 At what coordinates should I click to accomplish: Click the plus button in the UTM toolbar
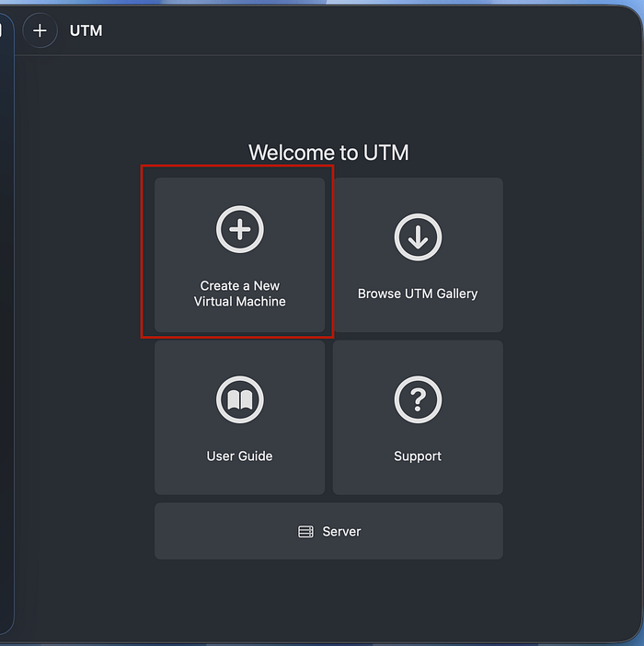[40, 30]
